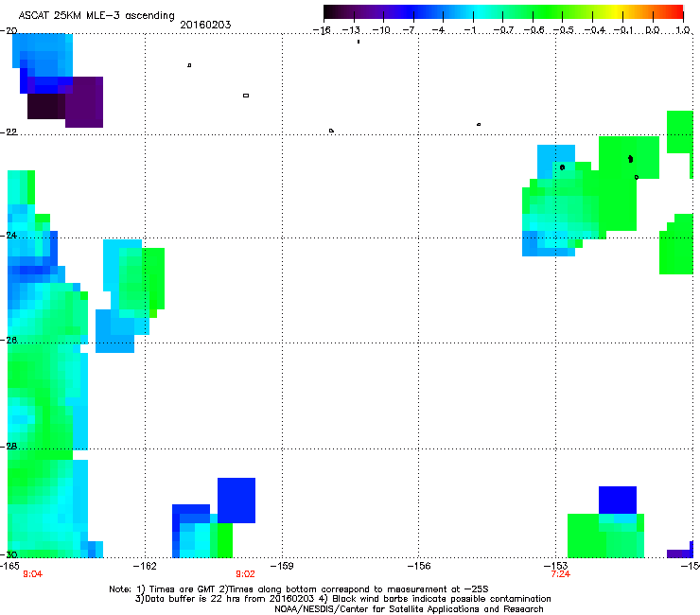Click the longitude label '-156'
700x615 pixels.
(419, 566)
